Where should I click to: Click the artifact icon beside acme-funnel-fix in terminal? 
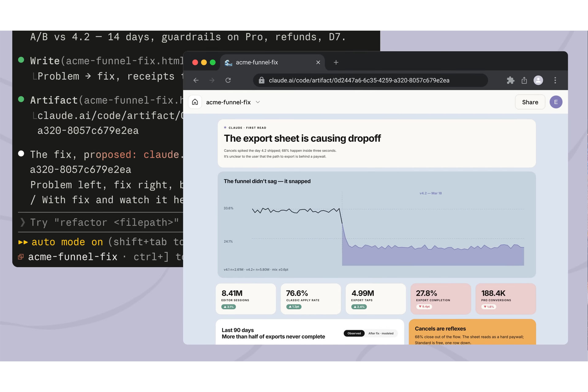pyautogui.click(x=21, y=257)
